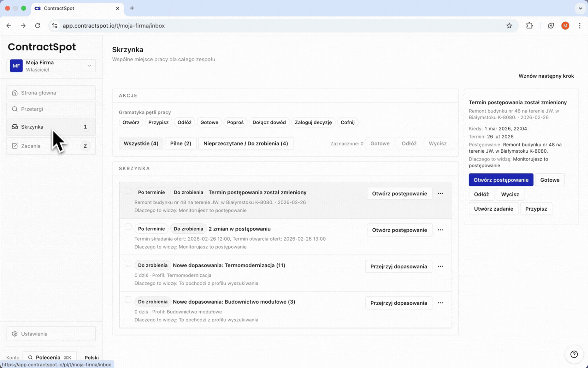Open help via question mark icon

574,354
